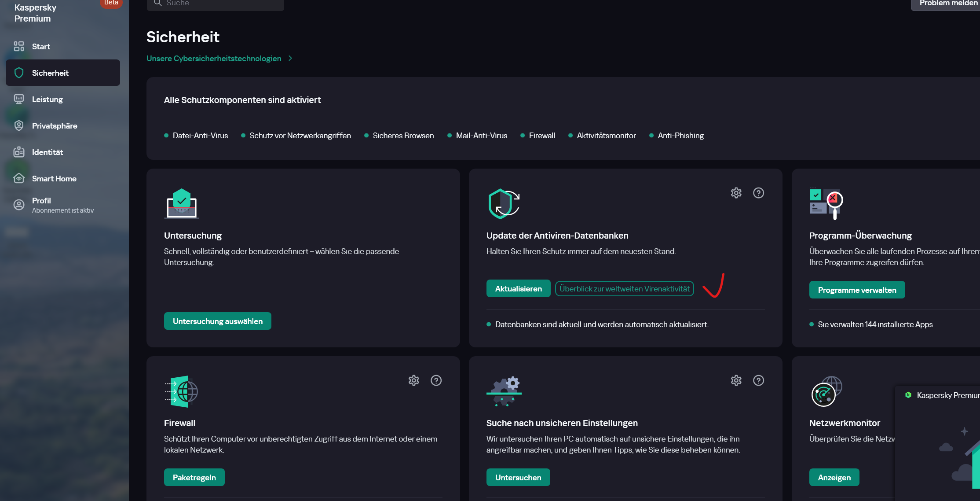Select Sicherheit in the sidebar

63,73
